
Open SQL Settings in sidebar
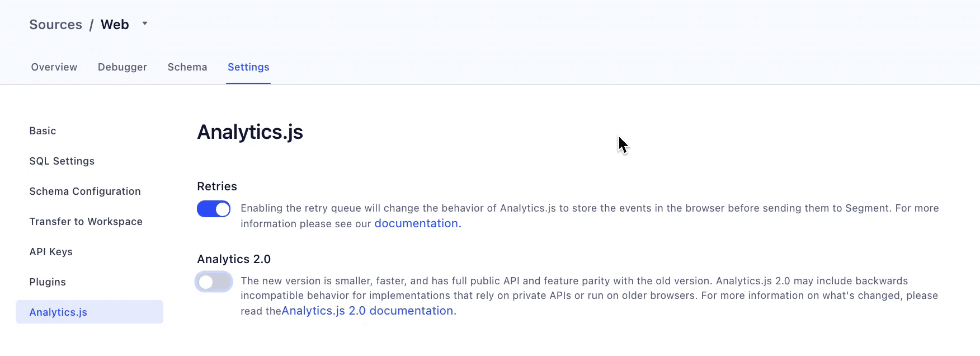(x=62, y=161)
